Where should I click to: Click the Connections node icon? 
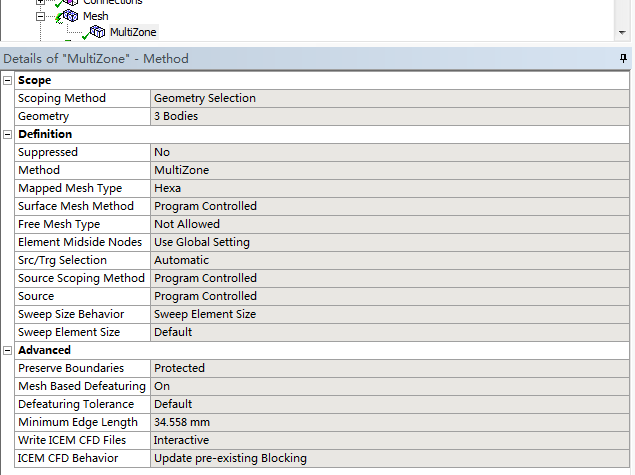click(x=70, y=2)
